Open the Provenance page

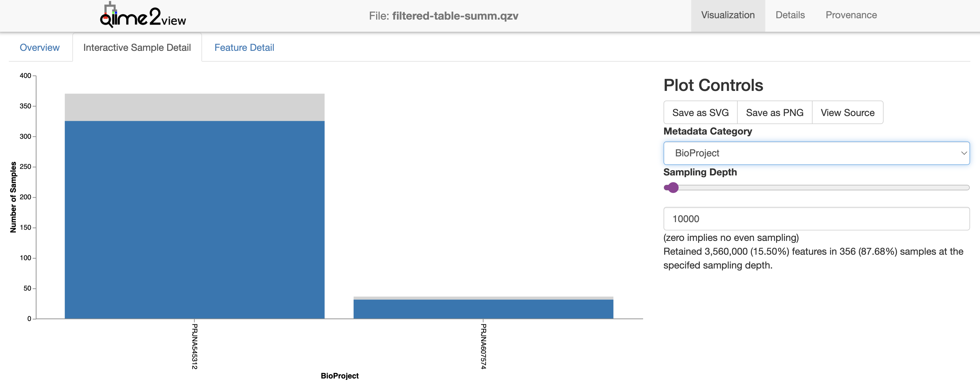point(851,15)
